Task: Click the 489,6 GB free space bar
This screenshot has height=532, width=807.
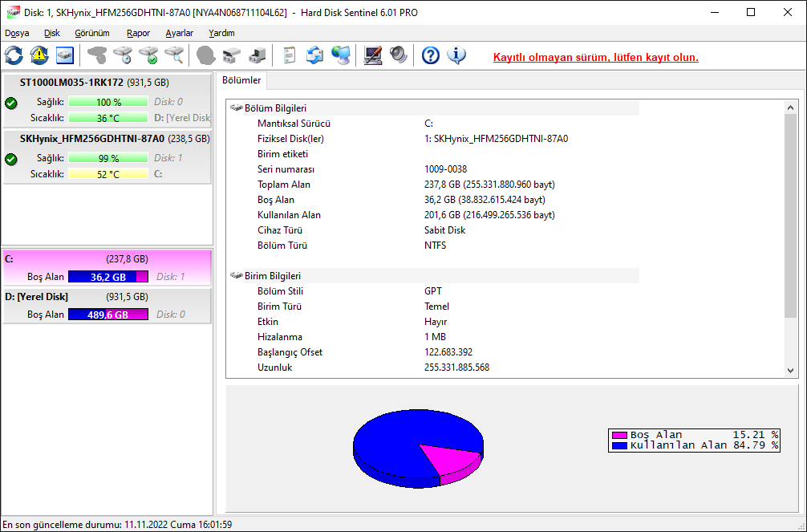Action: 108,315
